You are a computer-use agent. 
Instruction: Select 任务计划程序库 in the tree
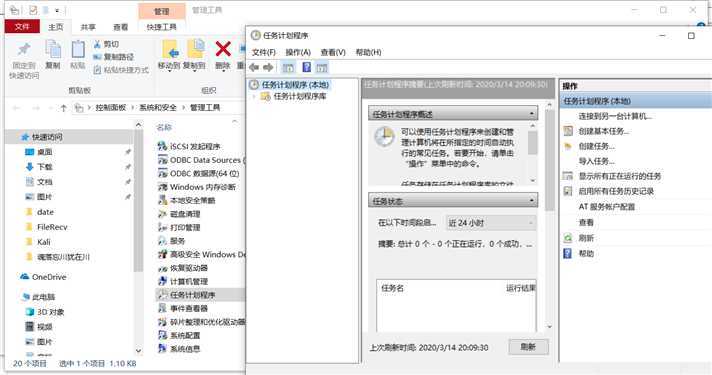pyautogui.click(x=300, y=96)
